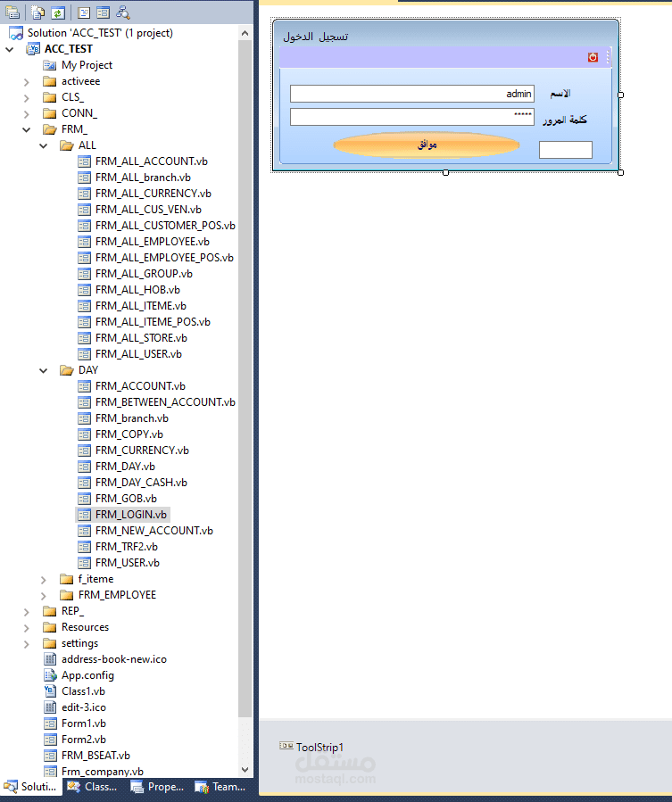Image resolution: width=672 pixels, height=802 pixels.
Task: Select FRM_BETWEEN_ACCOUNT.vb
Action: click(165, 402)
